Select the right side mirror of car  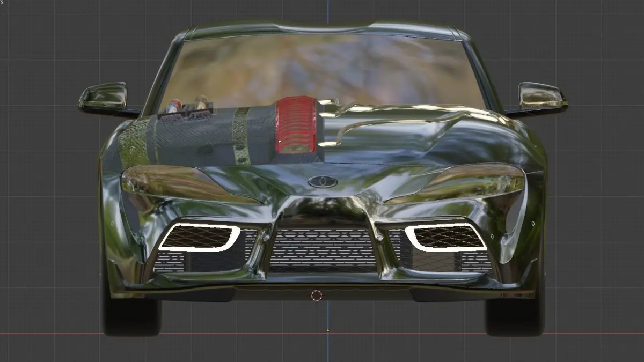click(542, 98)
